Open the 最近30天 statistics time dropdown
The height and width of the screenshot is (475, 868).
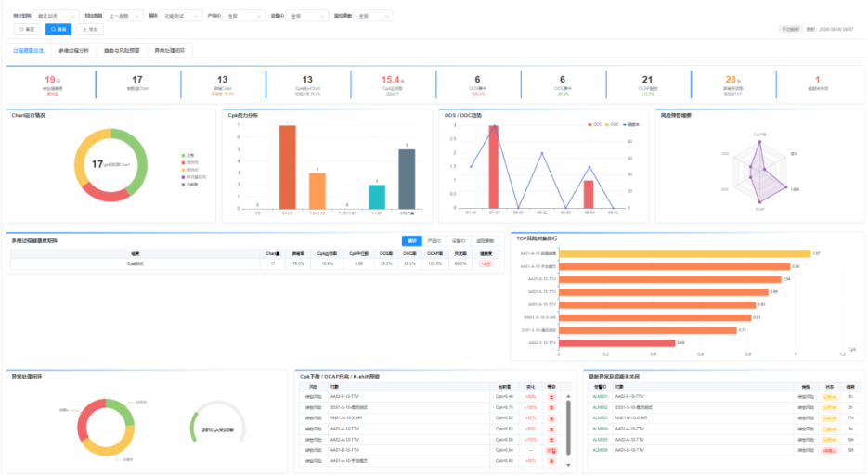(56, 16)
